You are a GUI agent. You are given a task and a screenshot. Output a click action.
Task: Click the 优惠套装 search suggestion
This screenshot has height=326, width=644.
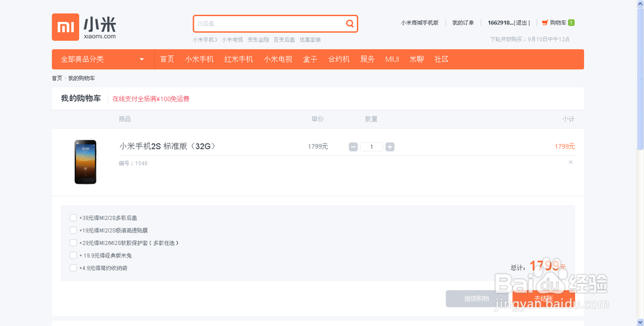[310, 40]
